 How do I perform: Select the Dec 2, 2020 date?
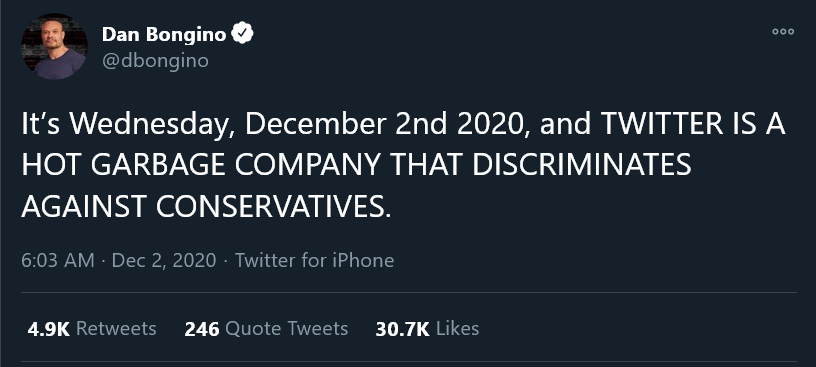[x=164, y=260]
